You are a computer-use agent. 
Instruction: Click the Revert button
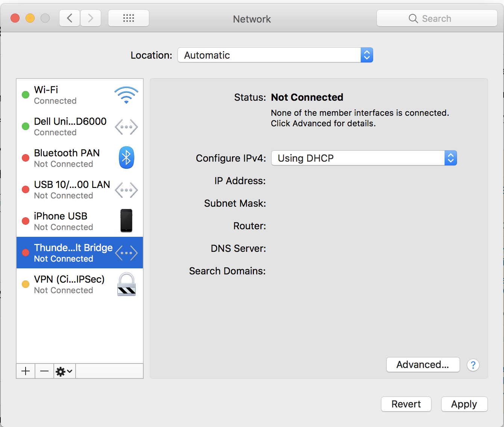406,404
